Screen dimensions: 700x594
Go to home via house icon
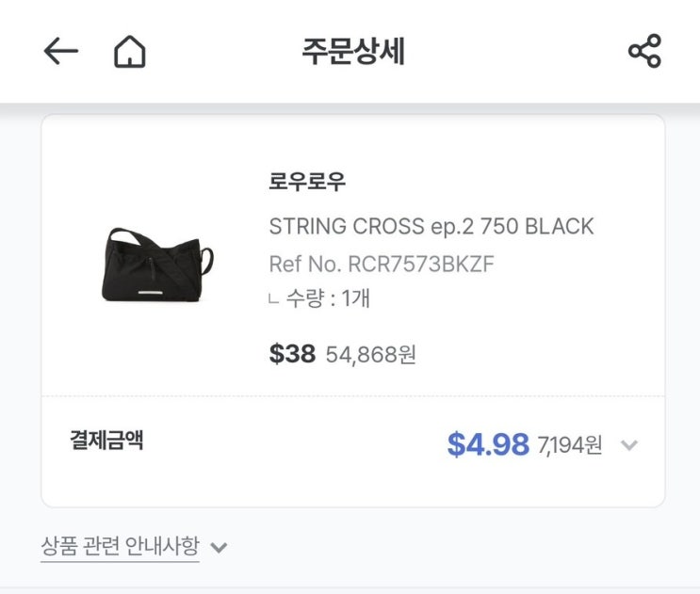pyautogui.click(x=130, y=52)
